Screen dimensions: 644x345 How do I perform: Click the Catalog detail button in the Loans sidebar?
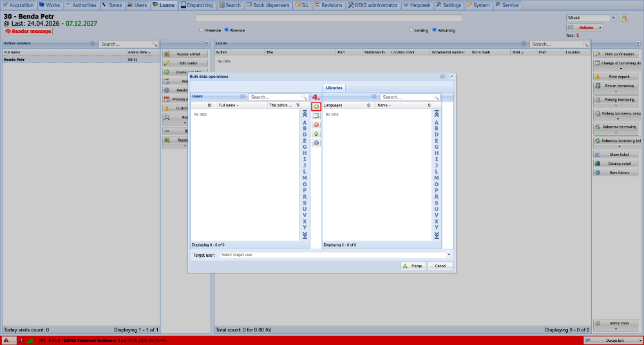[x=616, y=163]
